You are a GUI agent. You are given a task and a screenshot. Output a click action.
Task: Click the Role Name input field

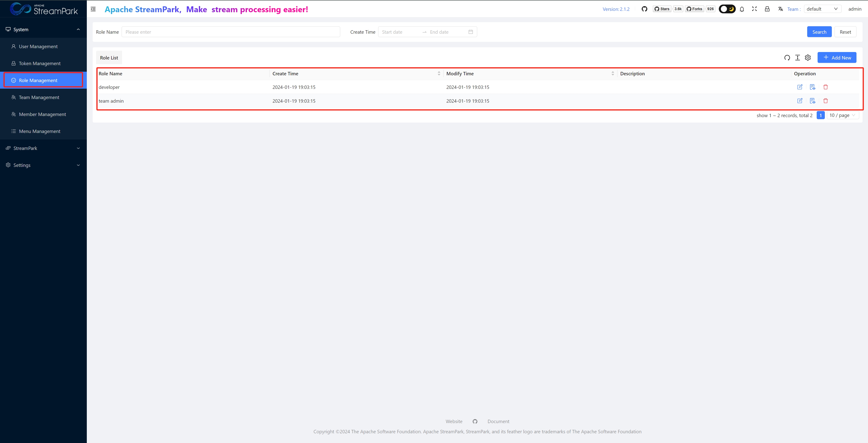pyautogui.click(x=231, y=32)
